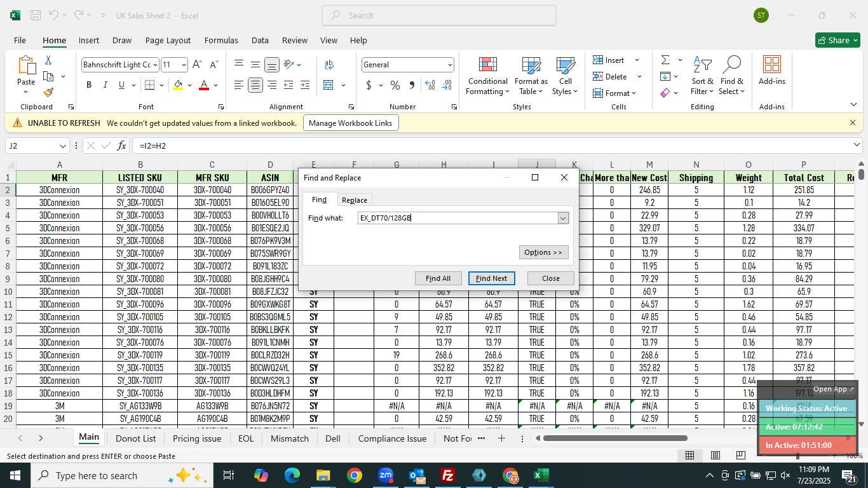Click the AutoSum sigma icon

[665, 60]
